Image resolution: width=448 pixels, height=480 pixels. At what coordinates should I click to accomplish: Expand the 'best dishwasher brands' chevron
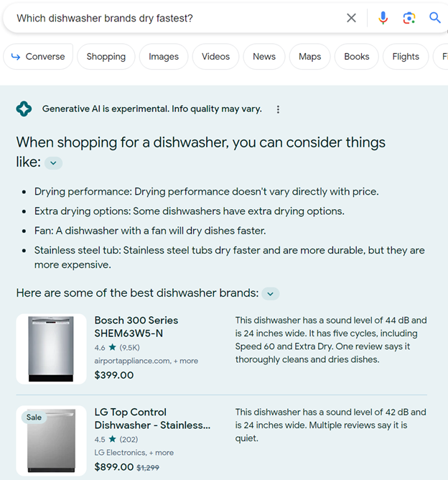point(270,293)
